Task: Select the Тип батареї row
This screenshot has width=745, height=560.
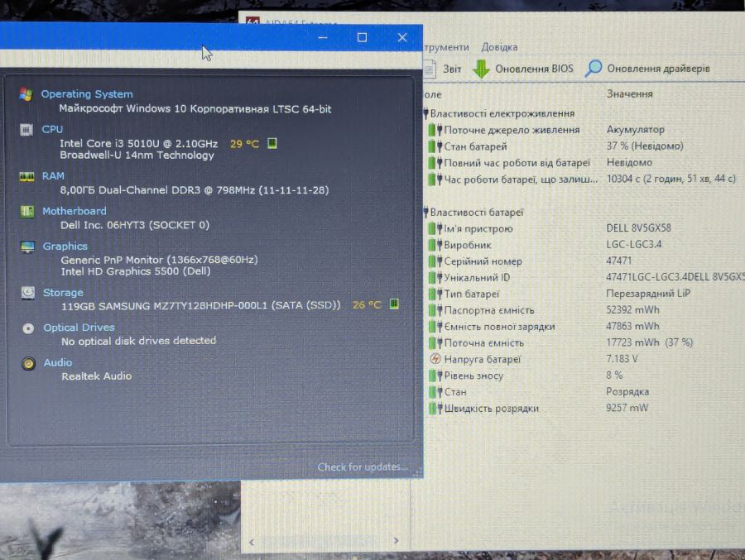Action: (x=560, y=294)
